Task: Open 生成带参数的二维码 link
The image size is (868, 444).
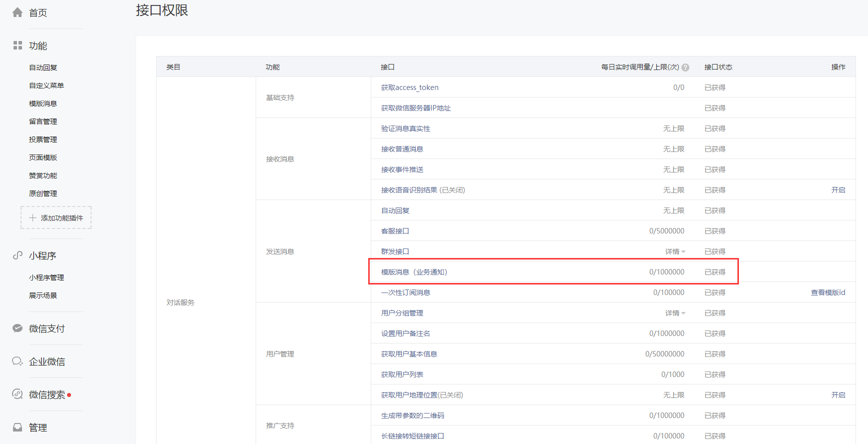Action: pos(413,415)
